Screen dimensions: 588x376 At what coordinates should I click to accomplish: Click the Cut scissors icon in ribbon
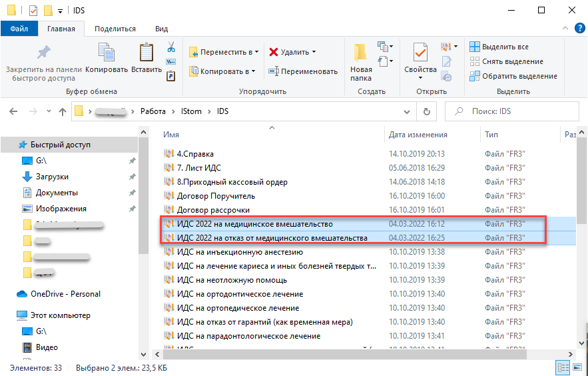[x=170, y=47]
